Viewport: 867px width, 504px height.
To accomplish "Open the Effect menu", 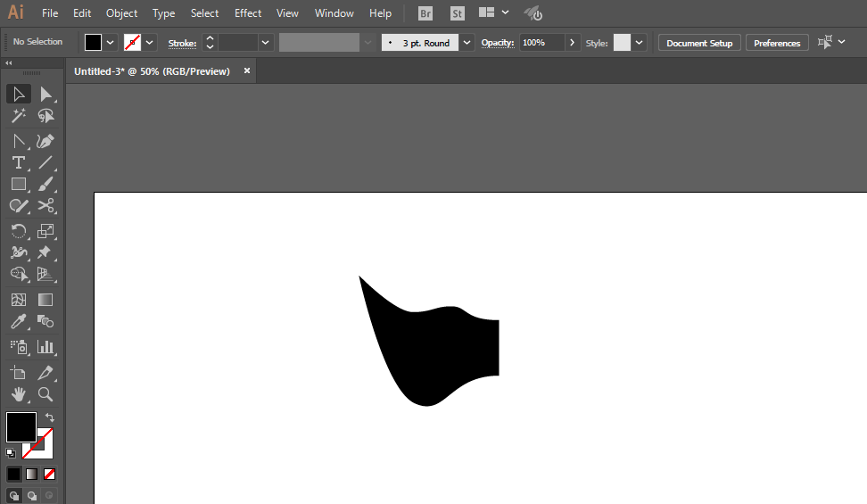I will pyautogui.click(x=248, y=13).
